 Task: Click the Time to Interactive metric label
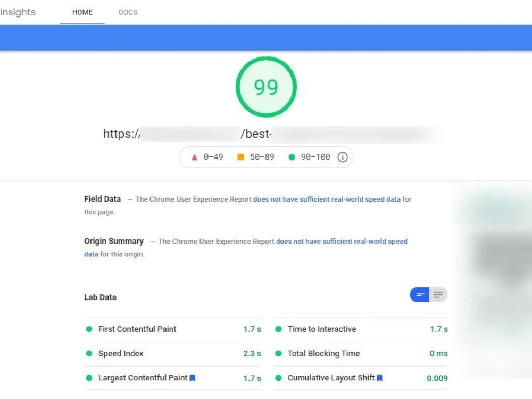pyautogui.click(x=322, y=329)
